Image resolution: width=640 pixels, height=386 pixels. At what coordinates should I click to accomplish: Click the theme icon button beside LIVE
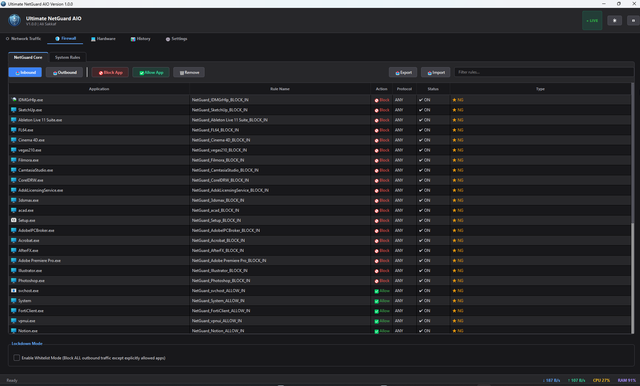pyautogui.click(x=614, y=20)
